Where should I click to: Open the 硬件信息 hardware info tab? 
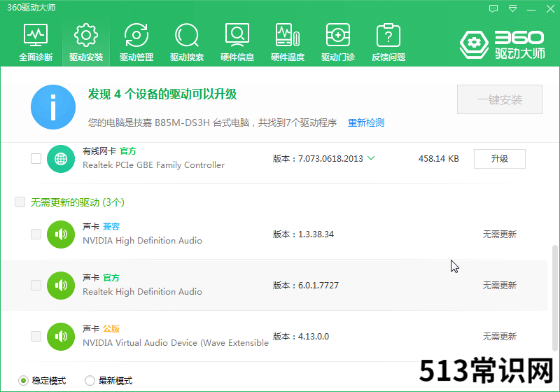point(237,42)
